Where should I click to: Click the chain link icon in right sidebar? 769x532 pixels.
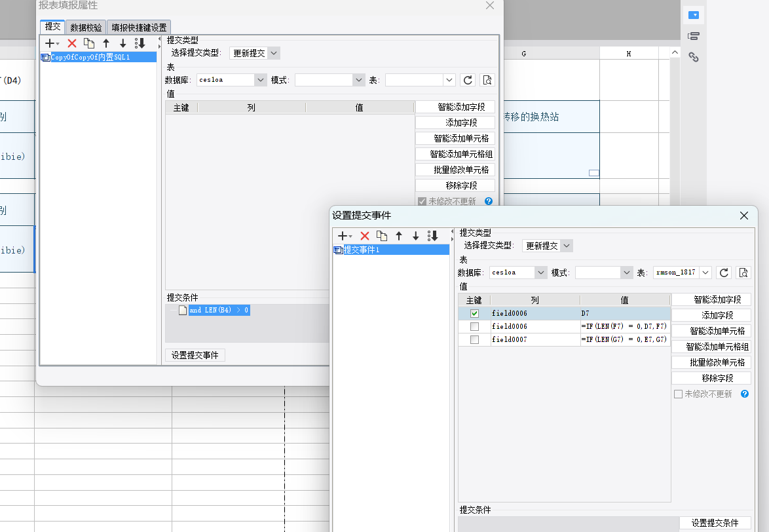click(694, 57)
